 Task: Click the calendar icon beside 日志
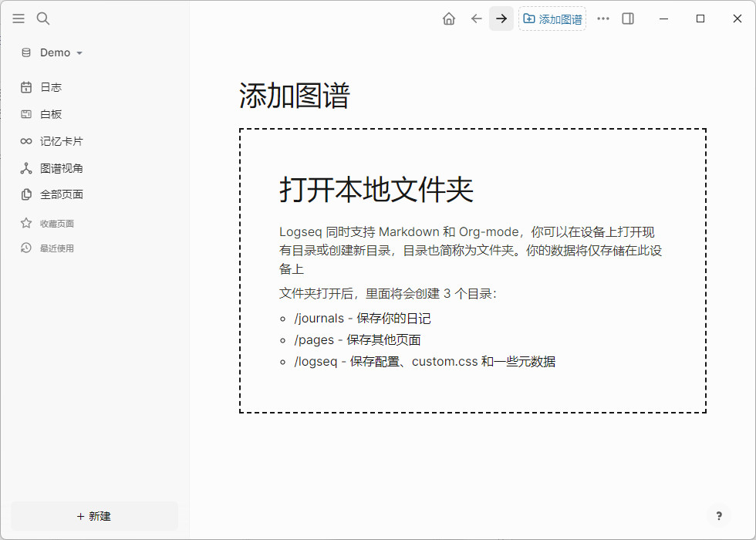point(26,87)
